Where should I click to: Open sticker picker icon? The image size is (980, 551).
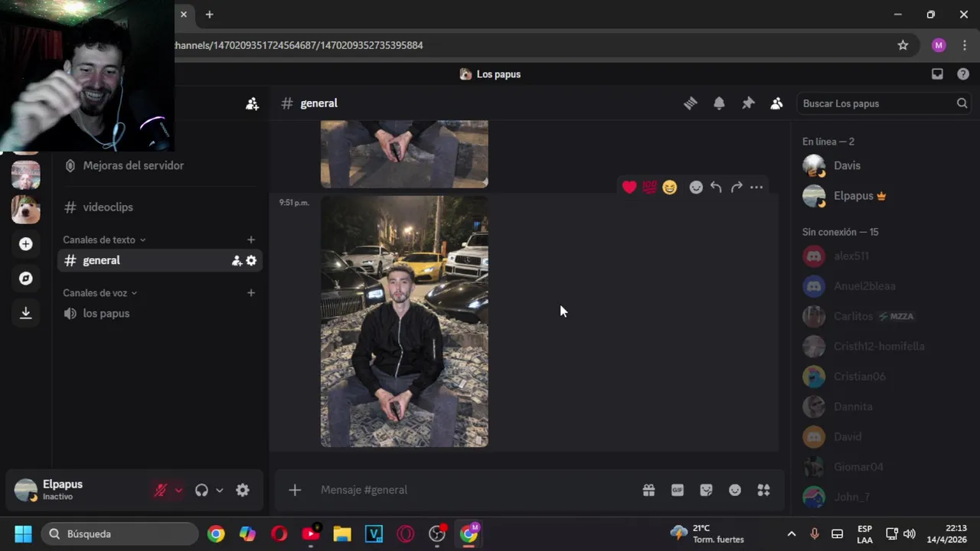click(706, 490)
